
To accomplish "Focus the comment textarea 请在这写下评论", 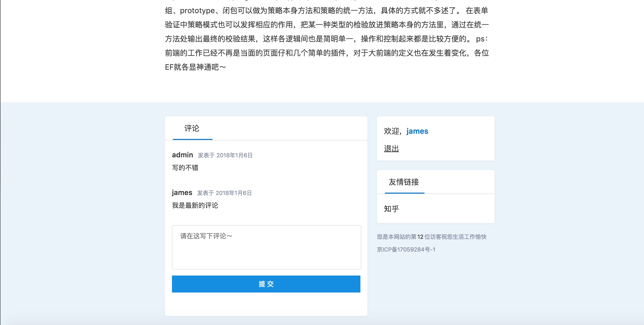I will [x=266, y=247].
